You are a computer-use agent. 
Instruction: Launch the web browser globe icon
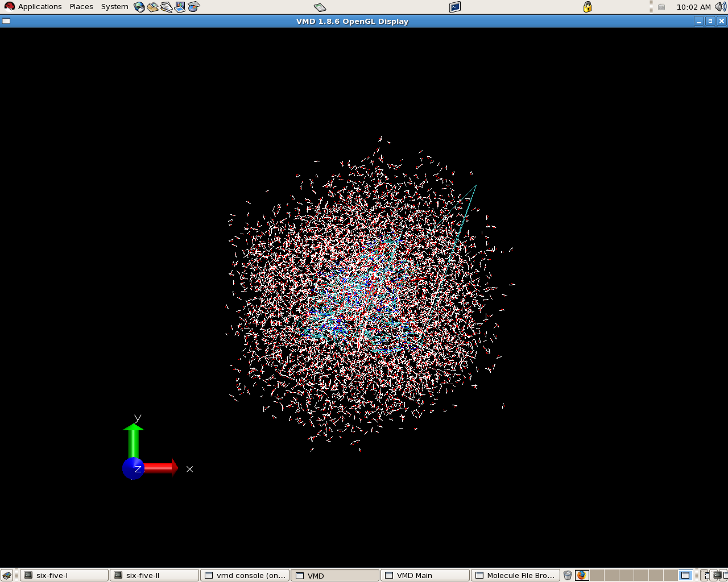(139, 7)
